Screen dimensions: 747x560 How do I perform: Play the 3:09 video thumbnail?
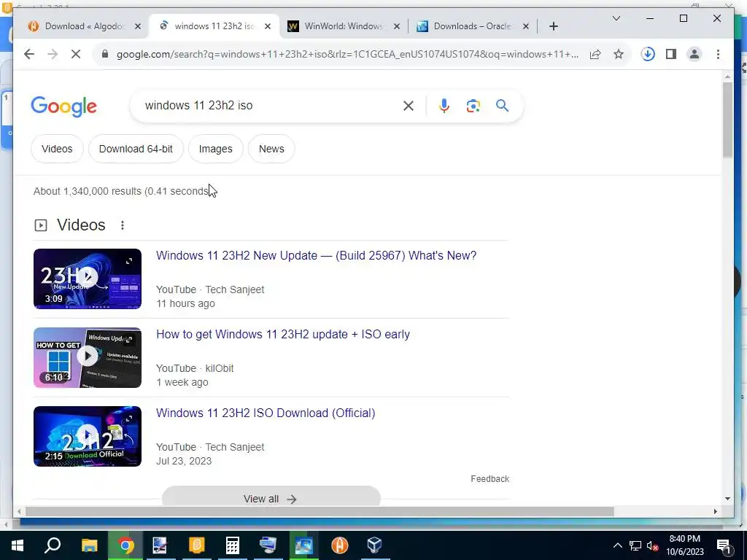[88, 279]
